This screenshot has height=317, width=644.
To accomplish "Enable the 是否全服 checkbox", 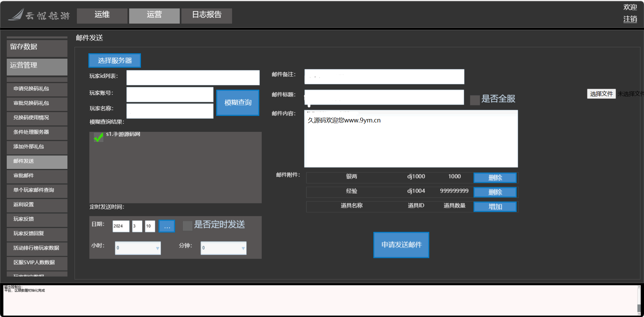I will coord(475,100).
